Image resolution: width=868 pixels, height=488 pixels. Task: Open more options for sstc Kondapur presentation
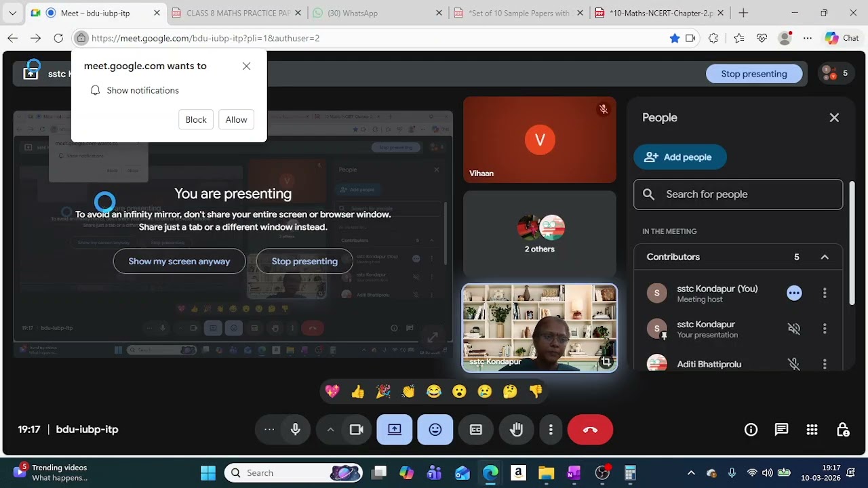(x=825, y=329)
